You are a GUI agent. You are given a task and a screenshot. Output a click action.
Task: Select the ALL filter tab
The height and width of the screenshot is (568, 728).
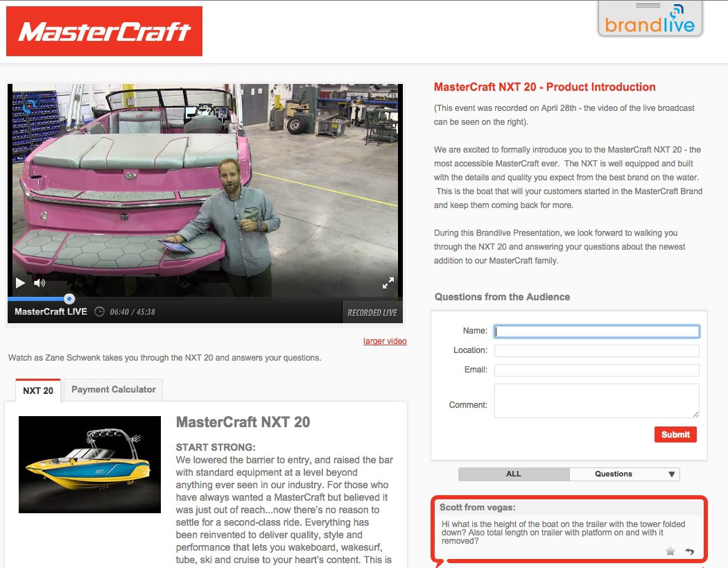[x=514, y=474]
